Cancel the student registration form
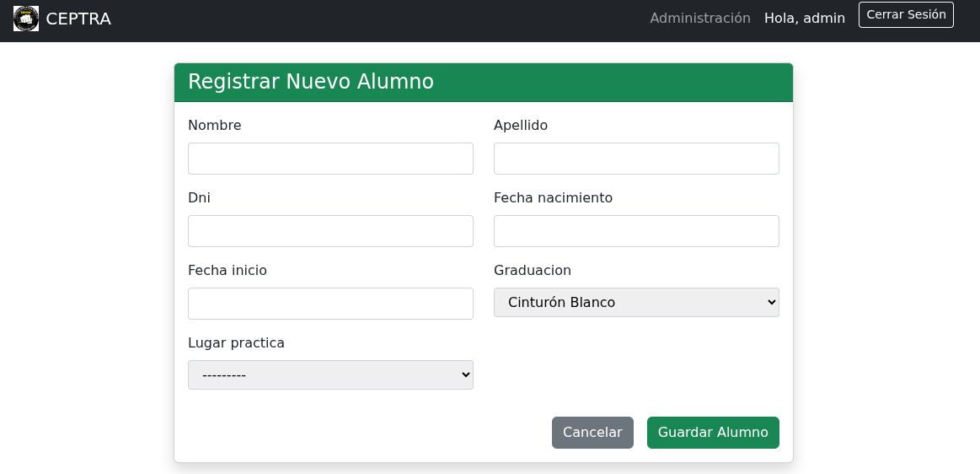The height and width of the screenshot is (474, 980). pos(592,433)
